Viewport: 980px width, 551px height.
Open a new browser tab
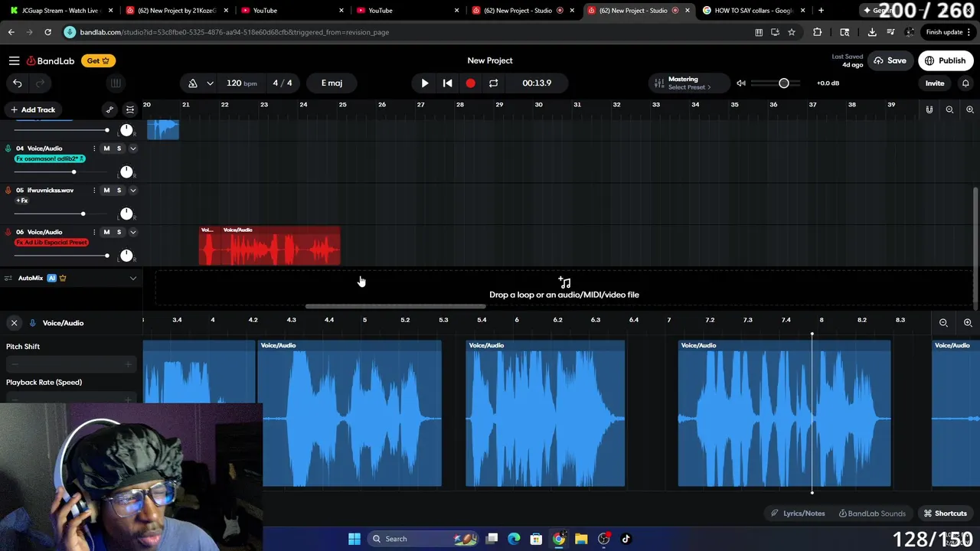(821, 10)
